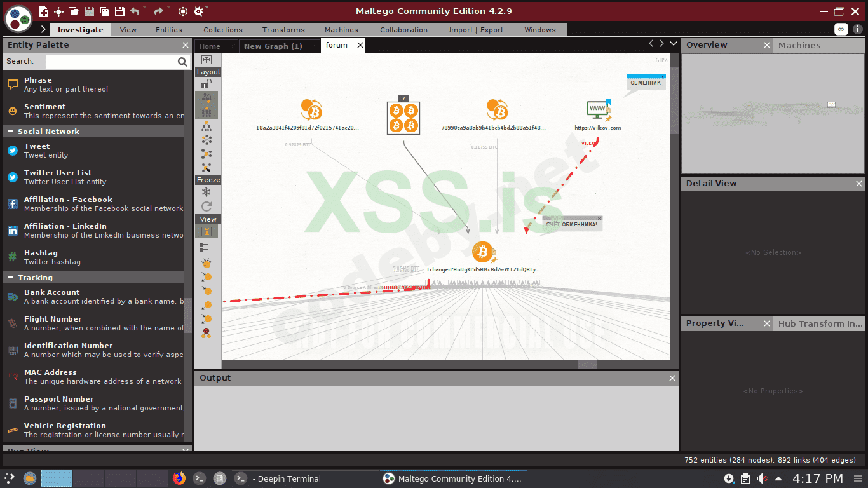868x488 pixels.
Task: Click the Entity Palette search field
Action: [118, 62]
